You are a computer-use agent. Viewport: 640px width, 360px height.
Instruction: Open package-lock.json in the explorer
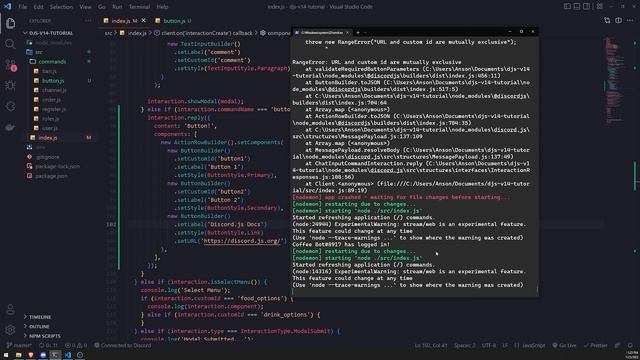pos(57,166)
